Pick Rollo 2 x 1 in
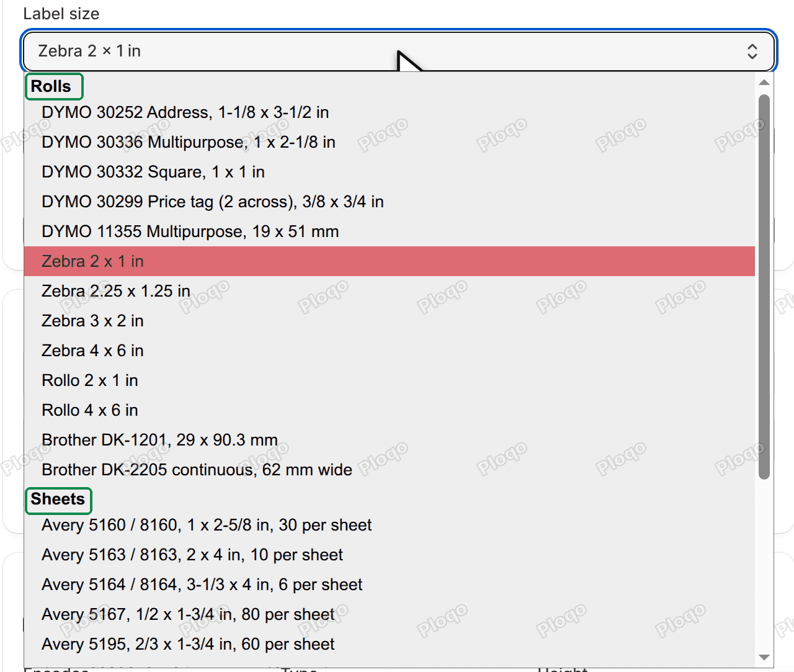This screenshot has height=672, width=794. (390, 380)
